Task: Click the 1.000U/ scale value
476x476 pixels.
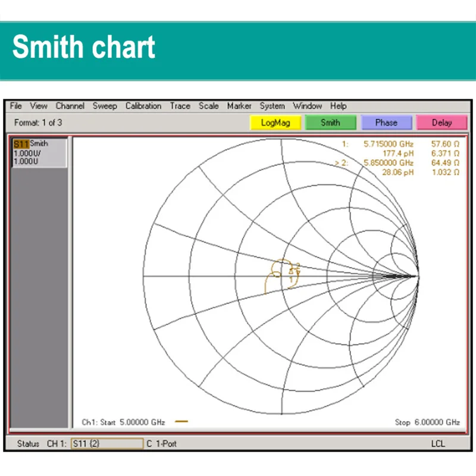Action: pyautogui.click(x=27, y=154)
